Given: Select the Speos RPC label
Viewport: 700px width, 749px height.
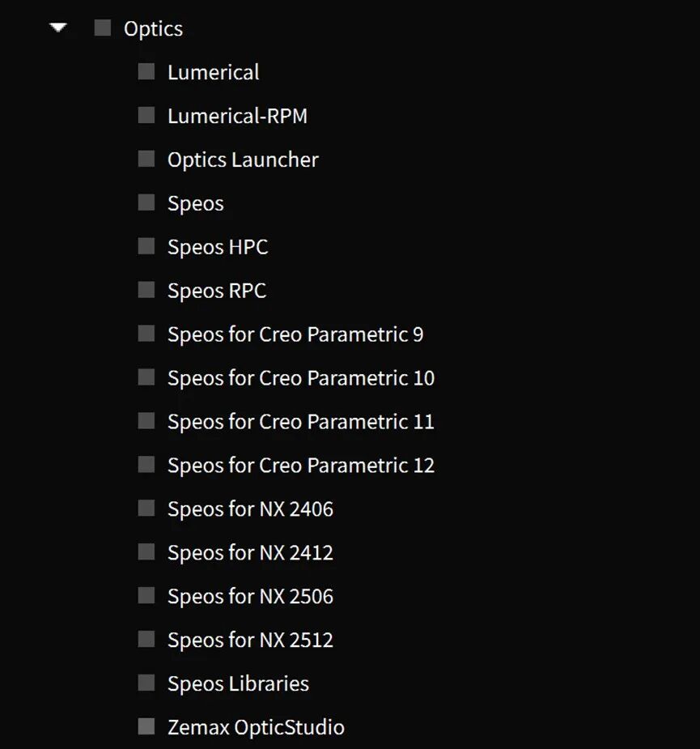Looking at the screenshot, I should pos(217,291).
